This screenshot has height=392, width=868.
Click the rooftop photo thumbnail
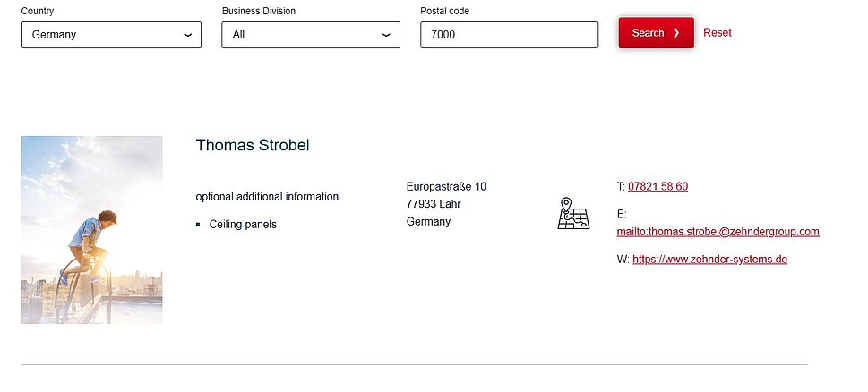tap(92, 230)
